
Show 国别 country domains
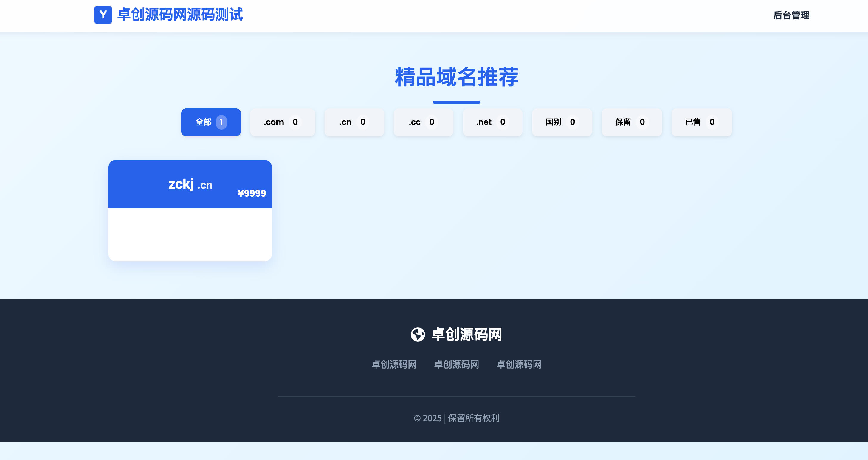(562, 122)
